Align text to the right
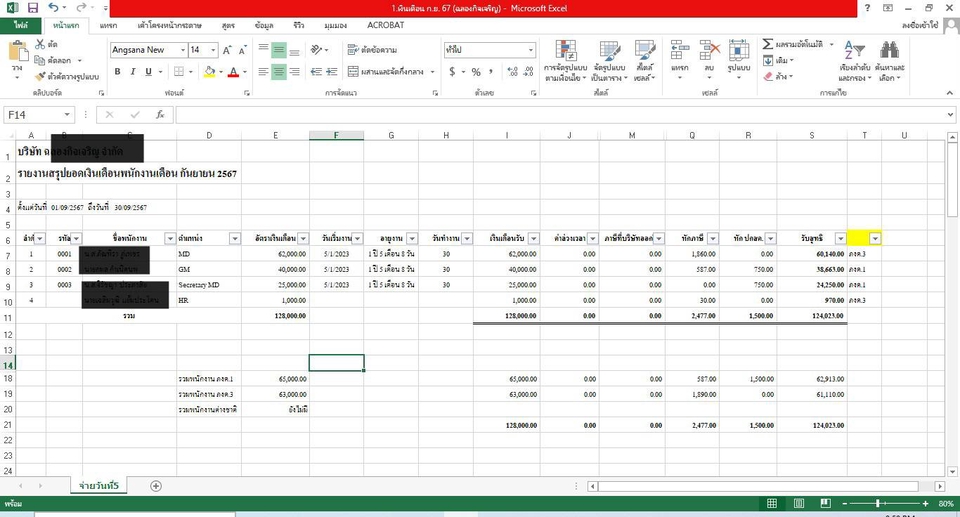This screenshot has width=960, height=517. point(294,72)
